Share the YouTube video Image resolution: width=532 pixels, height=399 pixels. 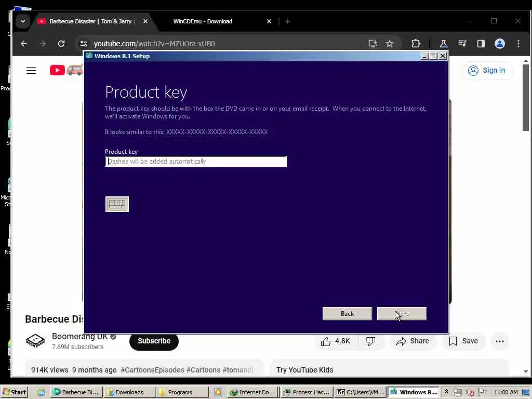[413, 341]
